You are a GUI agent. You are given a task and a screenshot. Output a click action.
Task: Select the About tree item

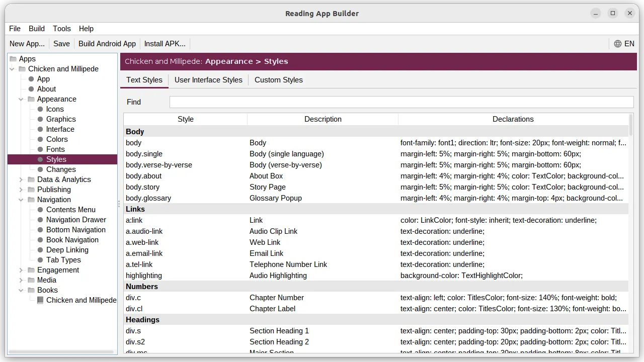[46, 89]
